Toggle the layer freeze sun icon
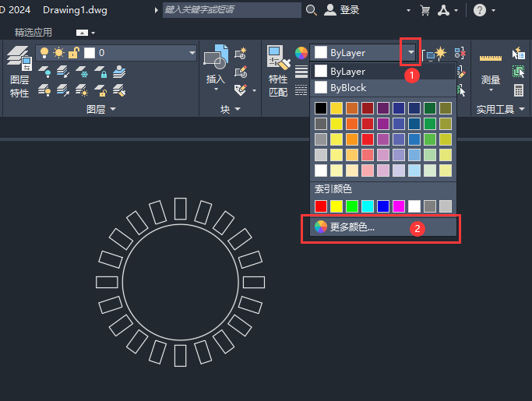 (58, 53)
